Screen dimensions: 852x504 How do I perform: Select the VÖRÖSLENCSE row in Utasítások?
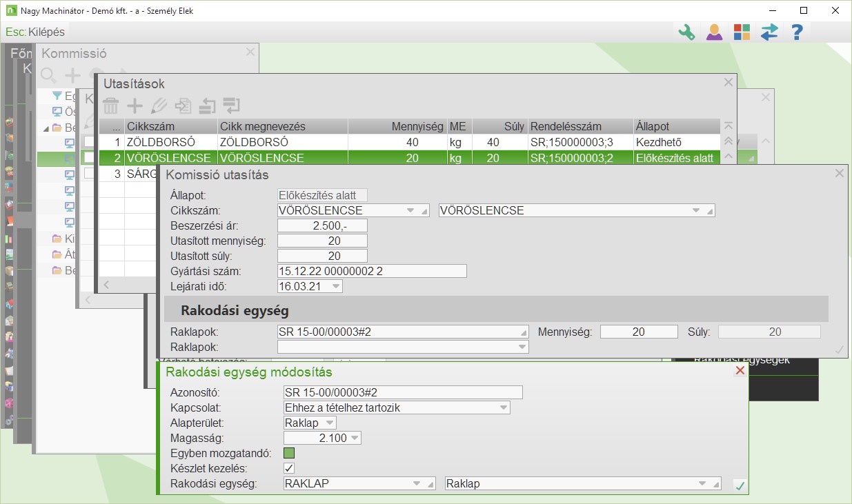[409, 158]
